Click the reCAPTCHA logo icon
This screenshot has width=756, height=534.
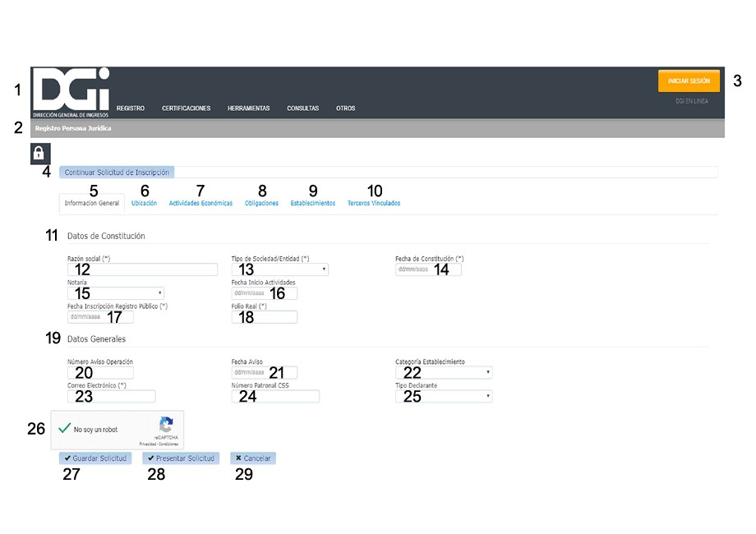point(166,425)
